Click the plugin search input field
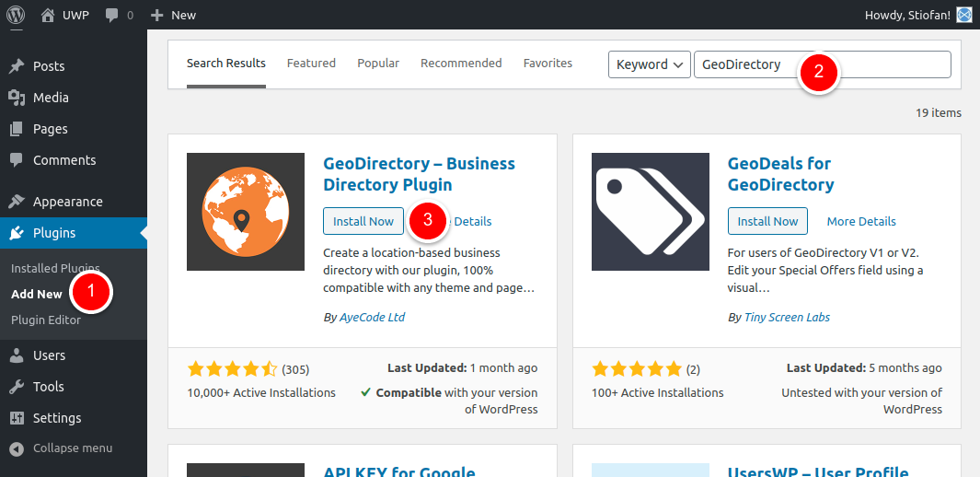 click(883, 64)
